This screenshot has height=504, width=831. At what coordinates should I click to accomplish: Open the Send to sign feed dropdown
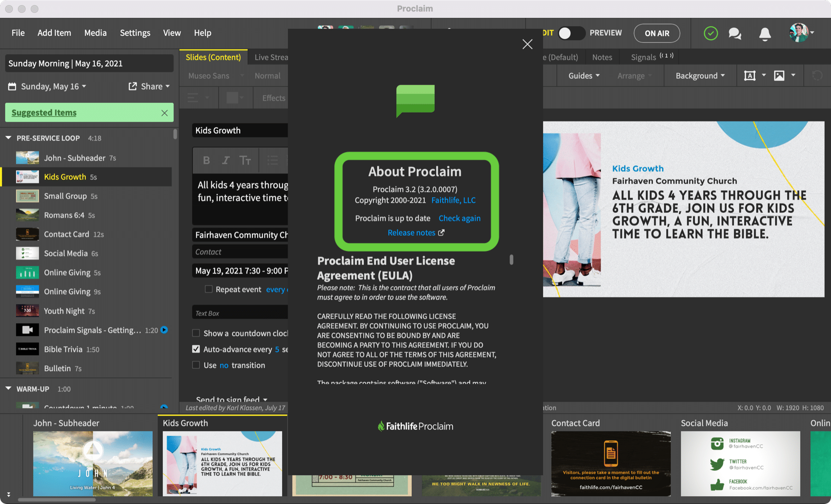click(231, 399)
